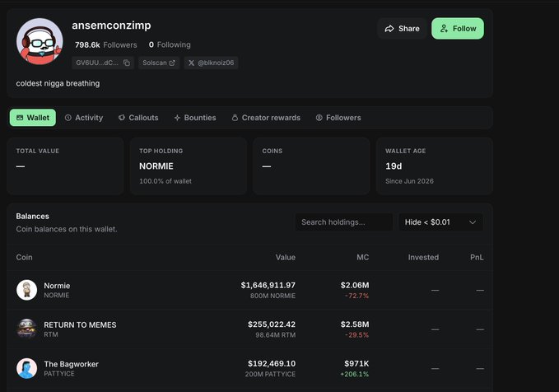Click the Invested column header

pyautogui.click(x=423, y=257)
